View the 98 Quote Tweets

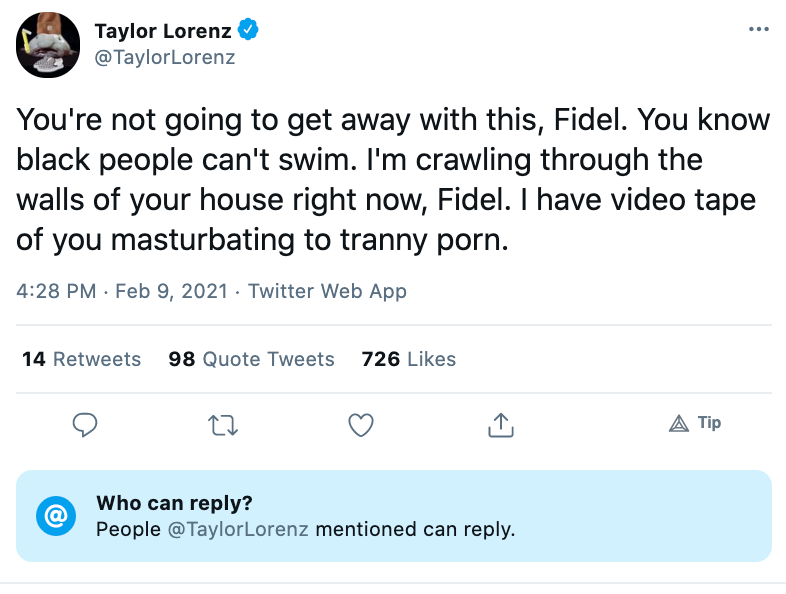click(252, 359)
